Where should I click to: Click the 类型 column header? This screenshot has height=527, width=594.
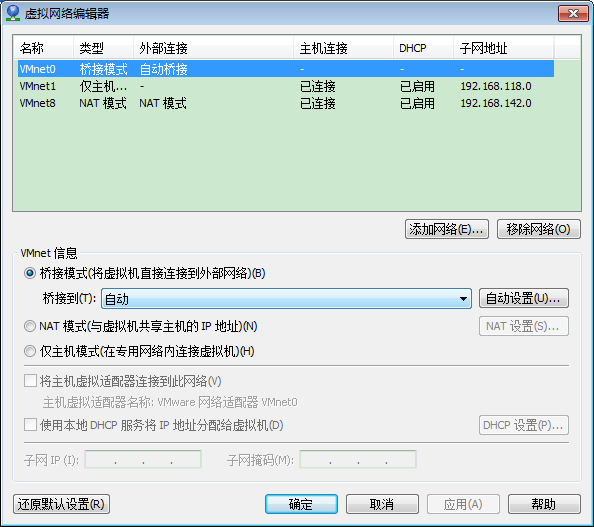[103, 48]
